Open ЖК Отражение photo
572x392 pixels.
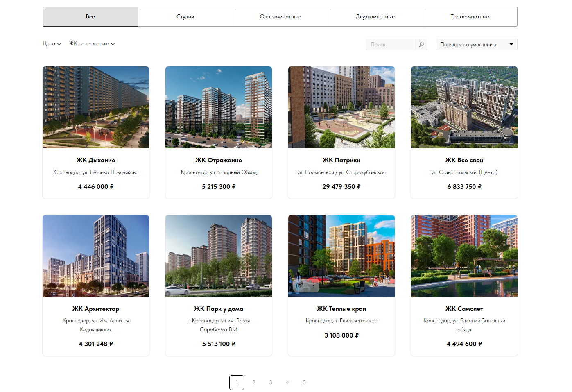click(219, 107)
